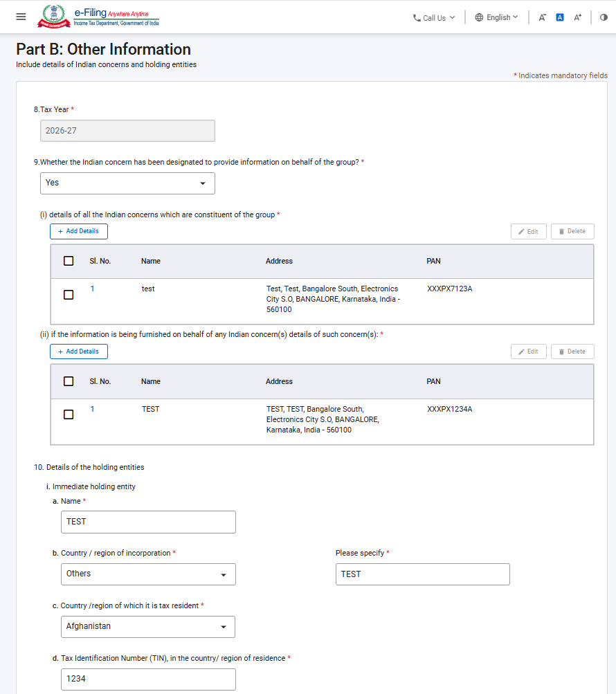Decrease font size with A- icon

[x=542, y=18]
